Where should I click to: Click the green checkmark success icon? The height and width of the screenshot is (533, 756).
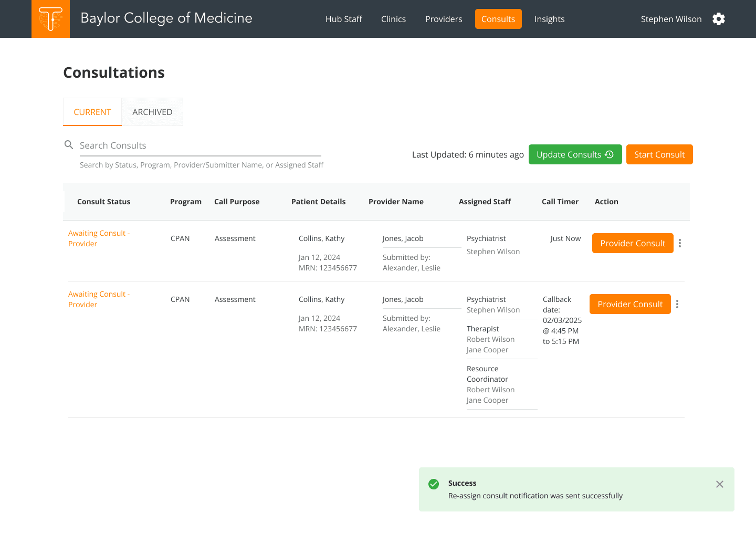[434, 484]
